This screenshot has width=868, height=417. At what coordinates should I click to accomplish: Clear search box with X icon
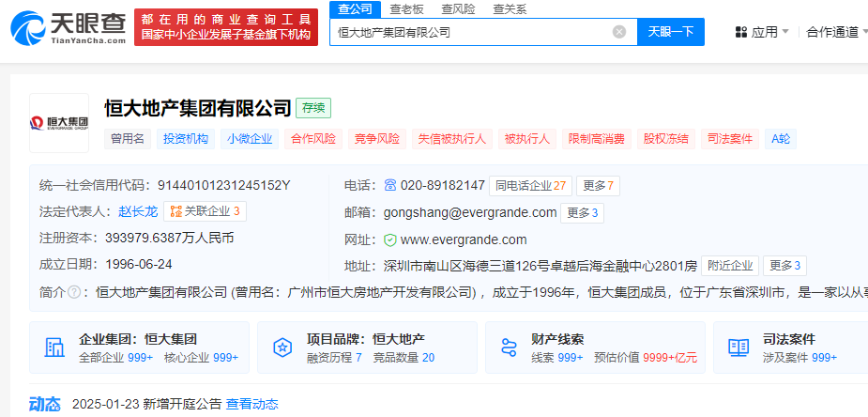pyautogui.click(x=619, y=32)
